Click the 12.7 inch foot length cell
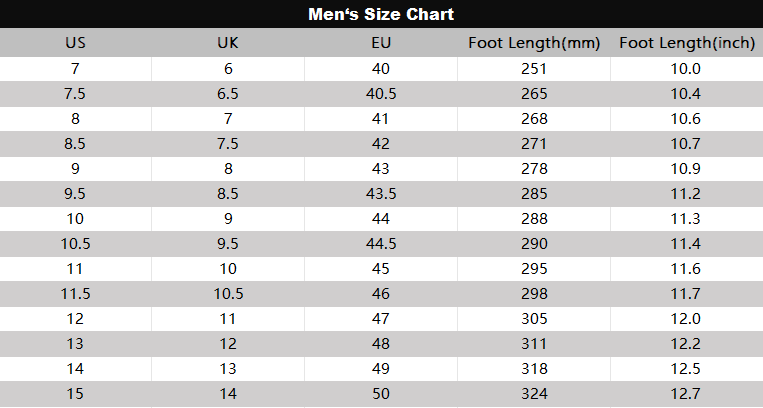Image resolution: width=763 pixels, height=408 pixels. pyautogui.click(x=686, y=394)
